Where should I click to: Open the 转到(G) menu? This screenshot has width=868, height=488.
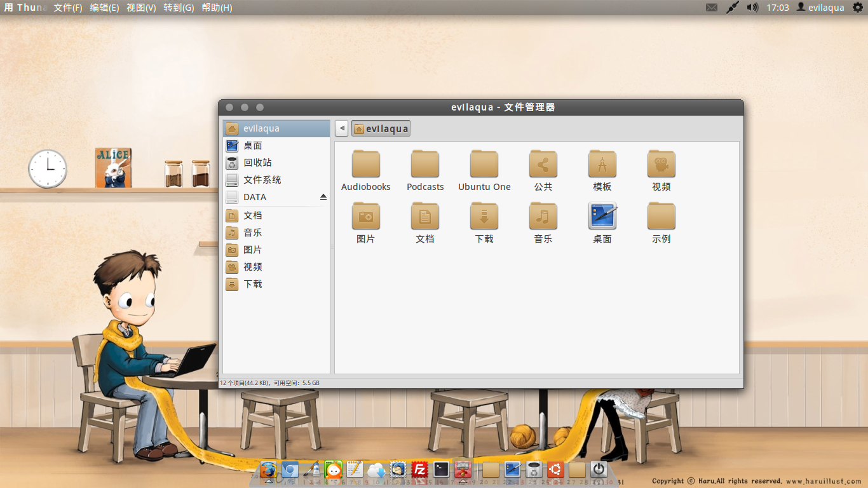[x=179, y=8]
